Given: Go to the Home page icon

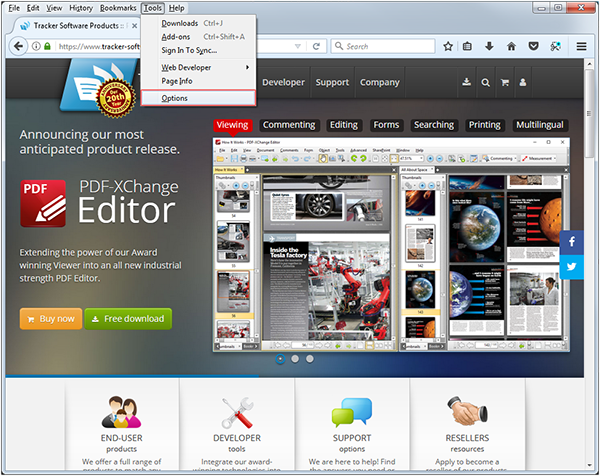Looking at the screenshot, I should (511, 46).
